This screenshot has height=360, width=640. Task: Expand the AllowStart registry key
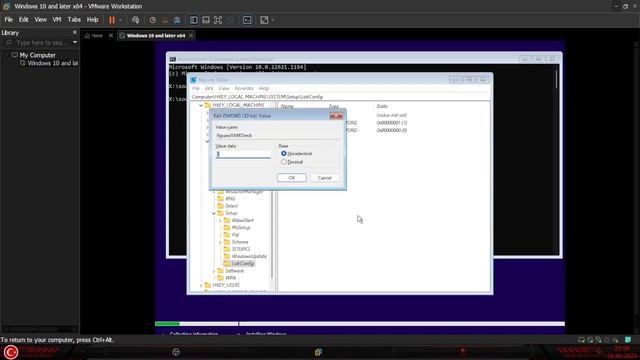pyautogui.click(x=220, y=220)
